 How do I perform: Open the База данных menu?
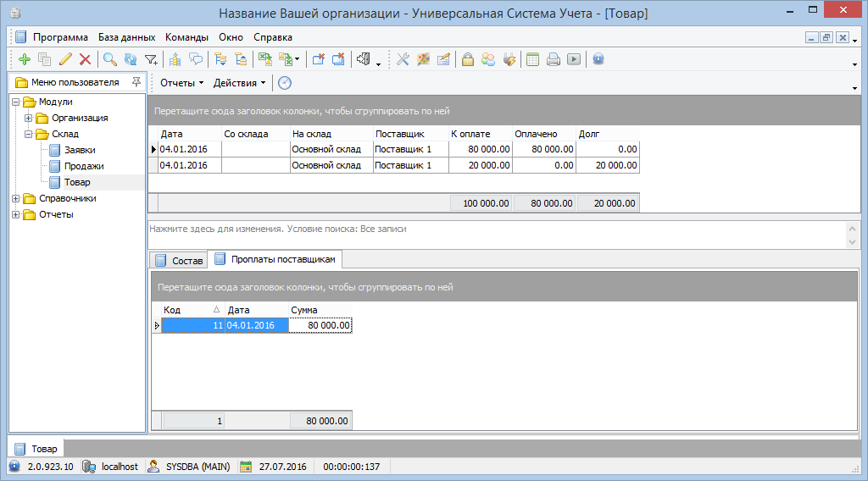[126, 37]
